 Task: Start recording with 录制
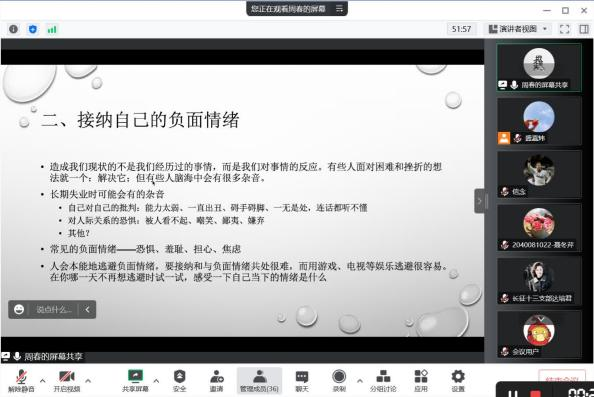[339, 380]
